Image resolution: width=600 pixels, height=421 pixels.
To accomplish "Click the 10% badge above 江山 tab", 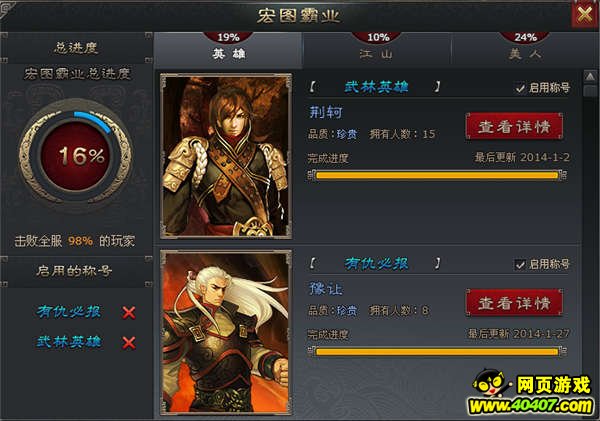I will [378, 38].
